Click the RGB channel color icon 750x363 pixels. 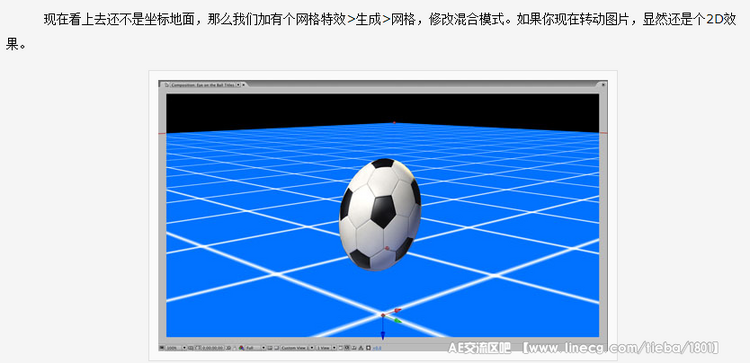[x=241, y=348]
